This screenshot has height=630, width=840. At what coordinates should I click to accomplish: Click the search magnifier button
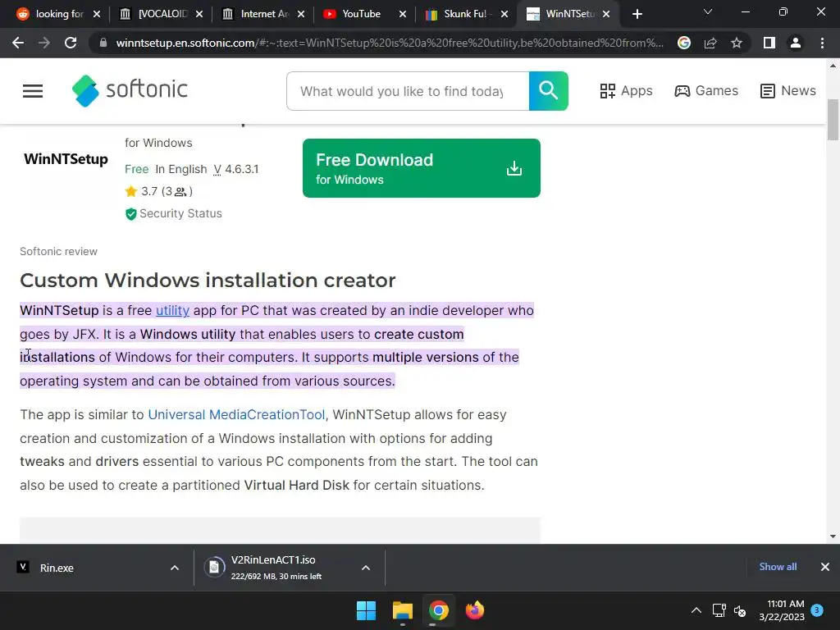548,91
